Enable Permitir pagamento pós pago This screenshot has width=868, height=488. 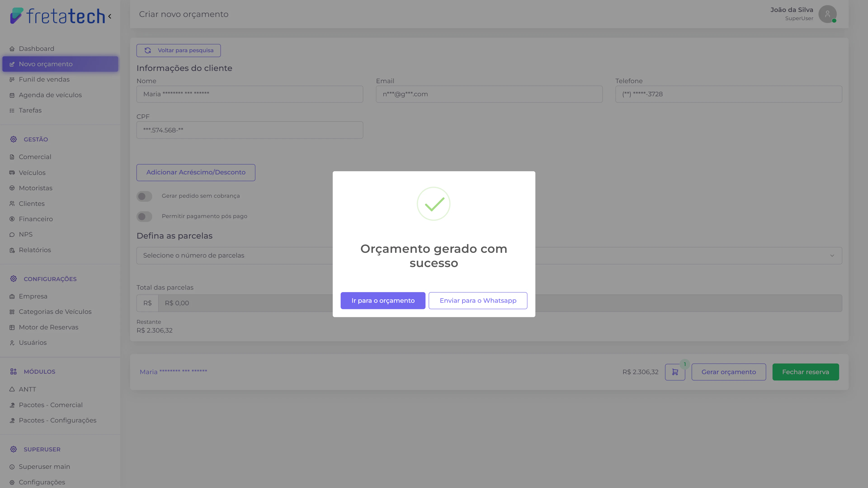[x=144, y=217]
